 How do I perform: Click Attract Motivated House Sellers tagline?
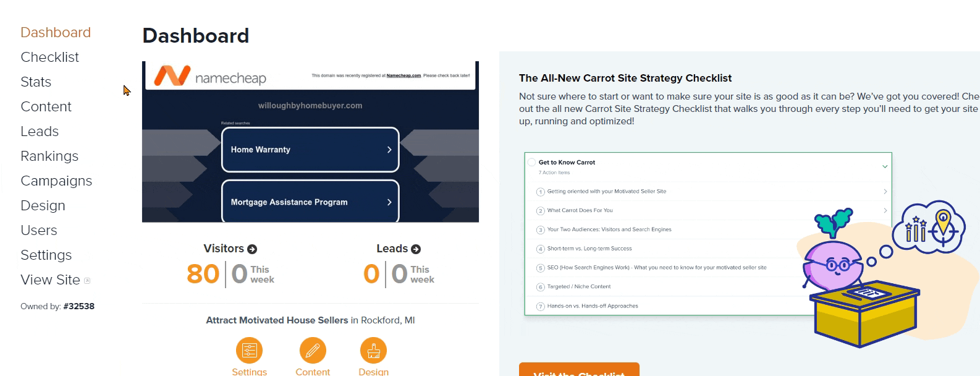[277, 320]
